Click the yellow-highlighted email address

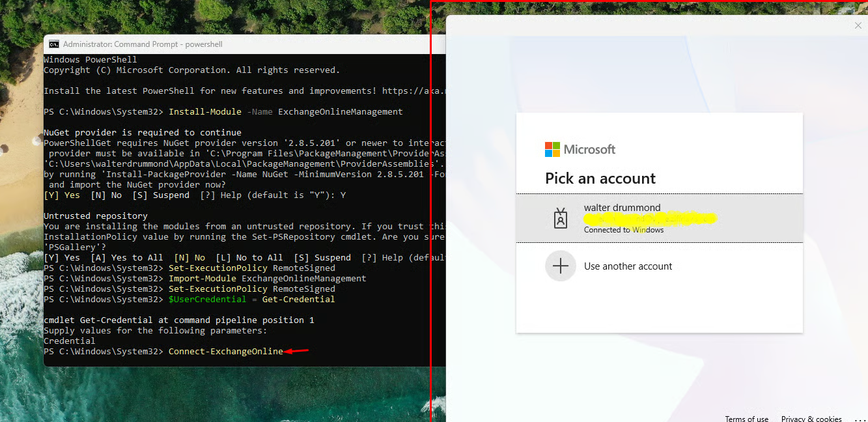tap(649, 219)
